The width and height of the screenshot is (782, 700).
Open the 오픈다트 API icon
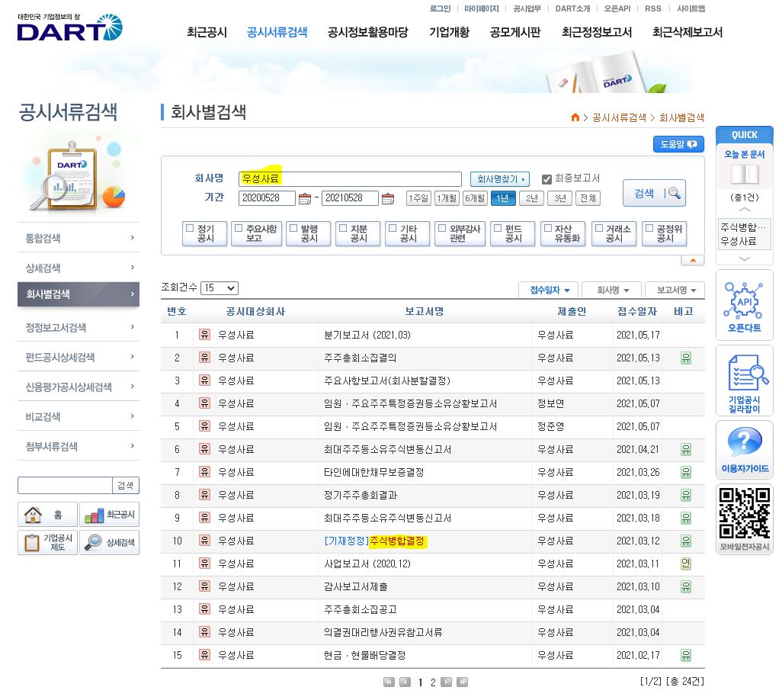744,306
